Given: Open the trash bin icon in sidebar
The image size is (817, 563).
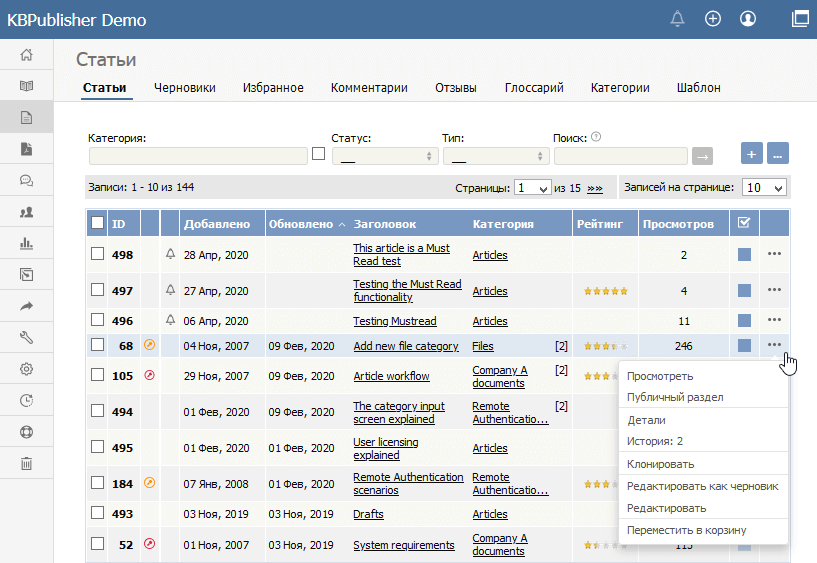Looking at the screenshot, I should click(x=27, y=463).
